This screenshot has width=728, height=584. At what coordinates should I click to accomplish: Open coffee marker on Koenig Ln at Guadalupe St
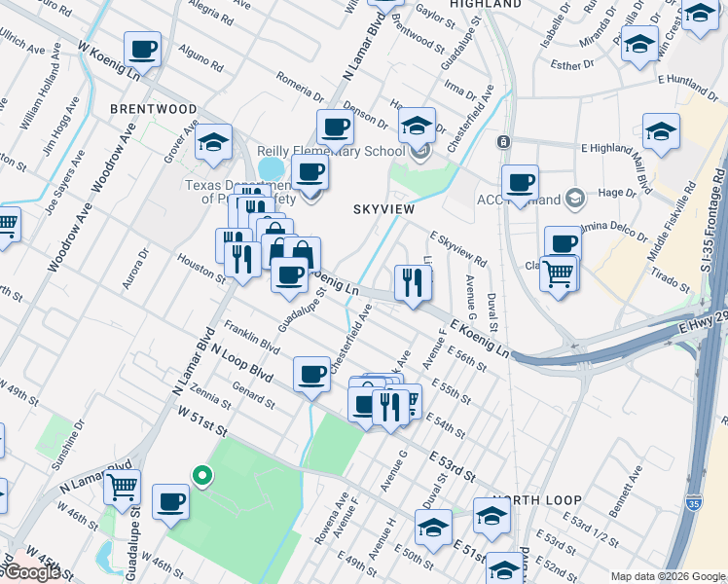pos(289,278)
